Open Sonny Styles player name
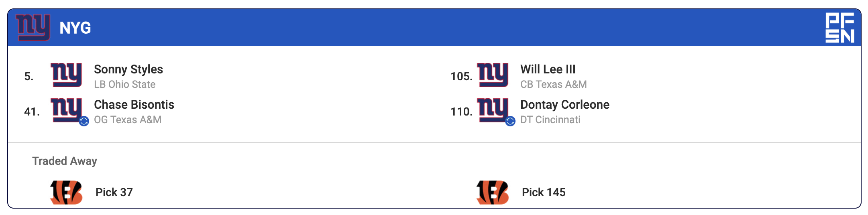868x215 pixels. pos(128,69)
